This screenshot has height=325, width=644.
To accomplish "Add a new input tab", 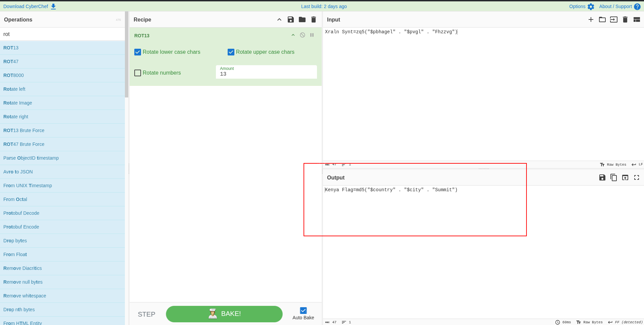I will (591, 19).
